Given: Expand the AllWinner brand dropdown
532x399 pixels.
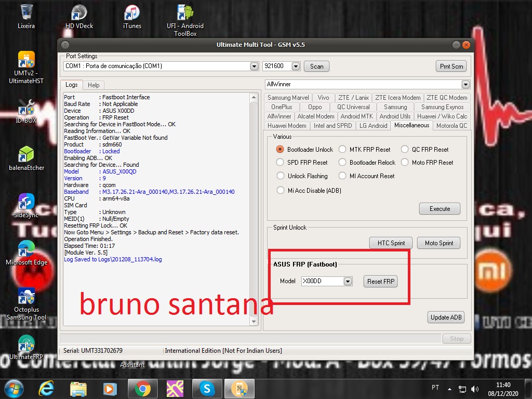Looking at the screenshot, I should point(465,85).
